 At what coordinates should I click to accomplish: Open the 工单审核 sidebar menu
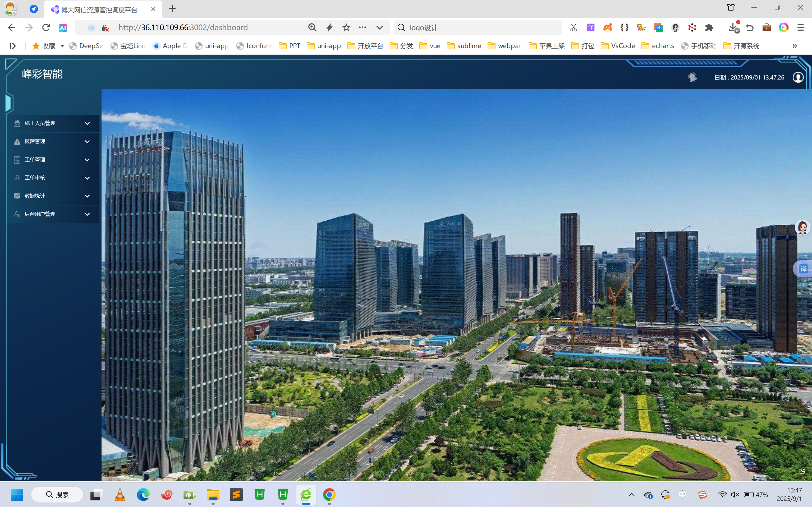click(35, 178)
